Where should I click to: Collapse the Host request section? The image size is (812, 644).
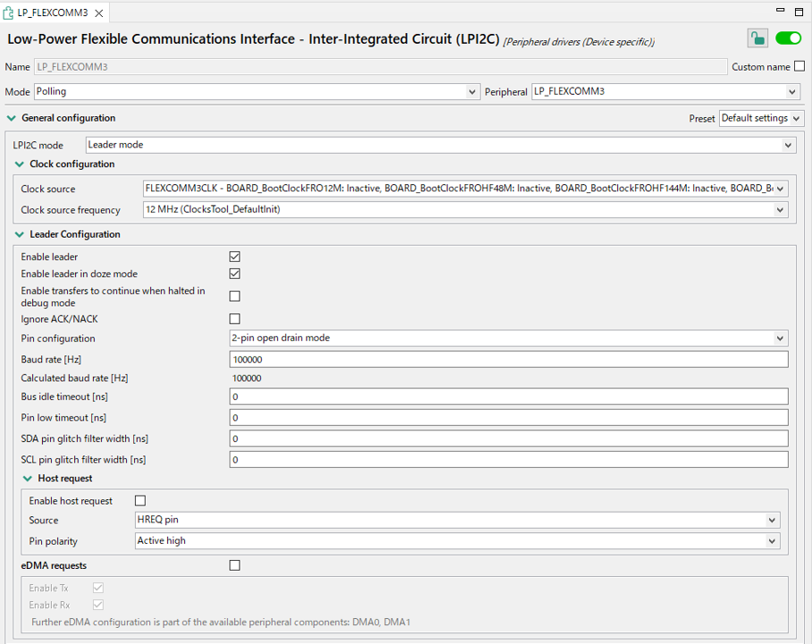click(28, 479)
